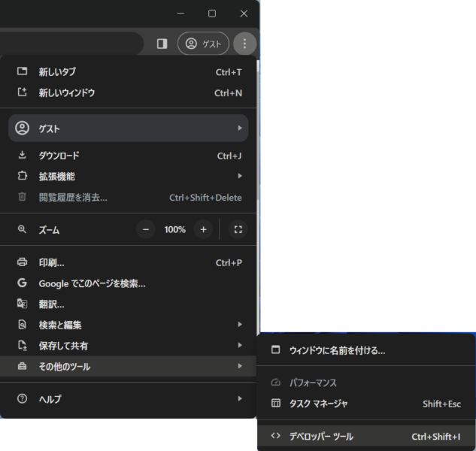This screenshot has width=476, height=451.
Task: Click the タスク マネージャ table icon
Action: click(276, 403)
